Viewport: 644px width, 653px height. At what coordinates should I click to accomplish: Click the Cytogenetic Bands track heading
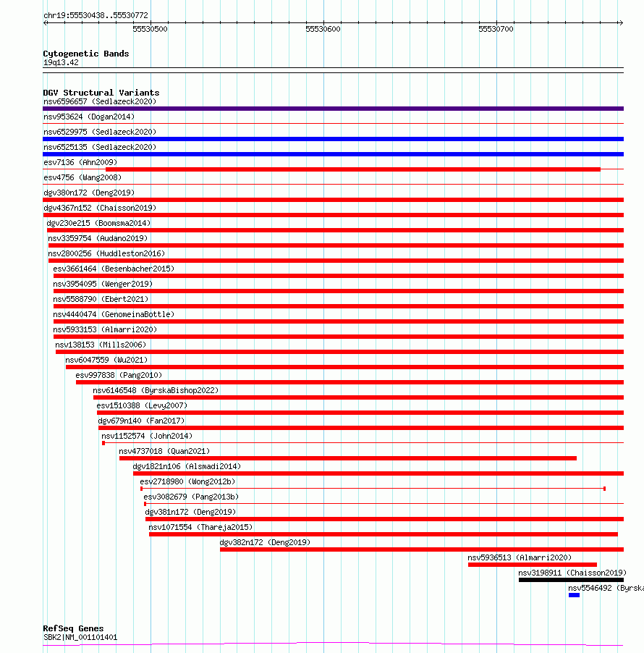(86, 54)
